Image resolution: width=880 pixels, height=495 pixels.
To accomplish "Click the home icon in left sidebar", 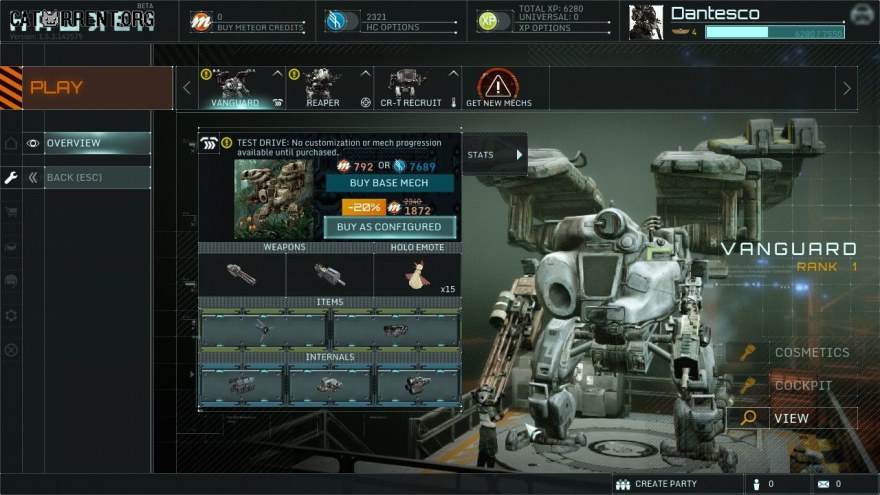I will click(x=11, y=143).
